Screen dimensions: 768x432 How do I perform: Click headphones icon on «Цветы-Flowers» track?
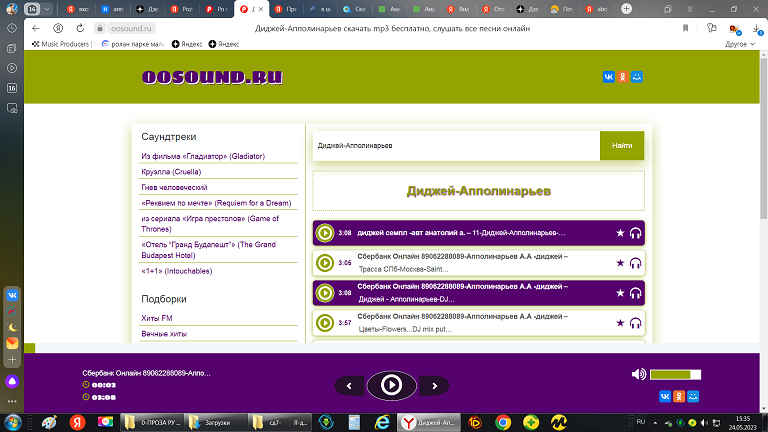click(x=635, y=323)
